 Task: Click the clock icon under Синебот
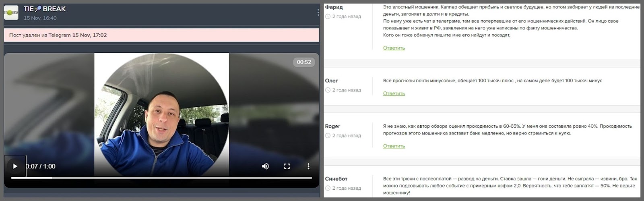tap(328, 188)
